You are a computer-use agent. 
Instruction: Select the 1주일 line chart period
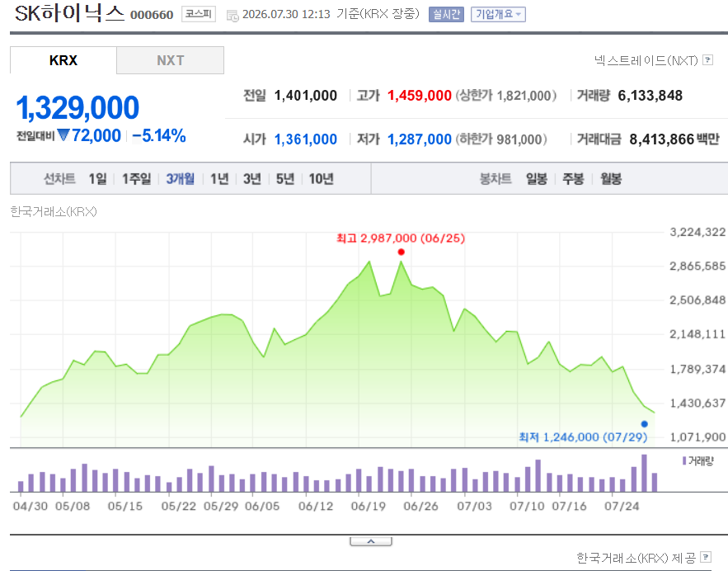137,179
